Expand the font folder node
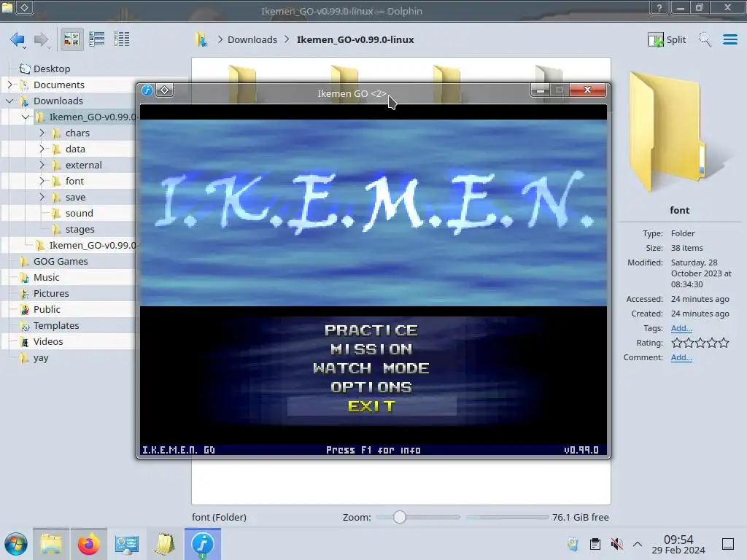 [x=42, y=181]
